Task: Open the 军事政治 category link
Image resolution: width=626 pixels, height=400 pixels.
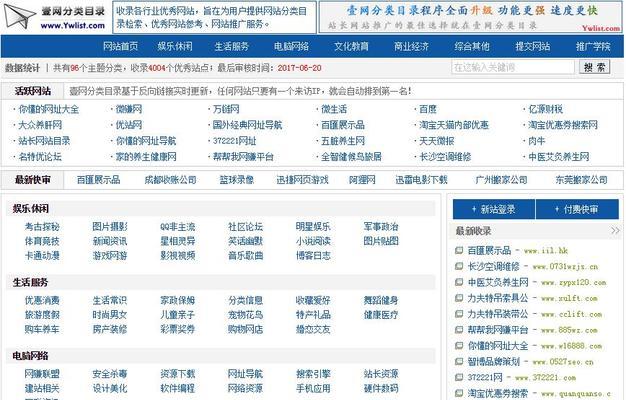Action: click(381, 227)
